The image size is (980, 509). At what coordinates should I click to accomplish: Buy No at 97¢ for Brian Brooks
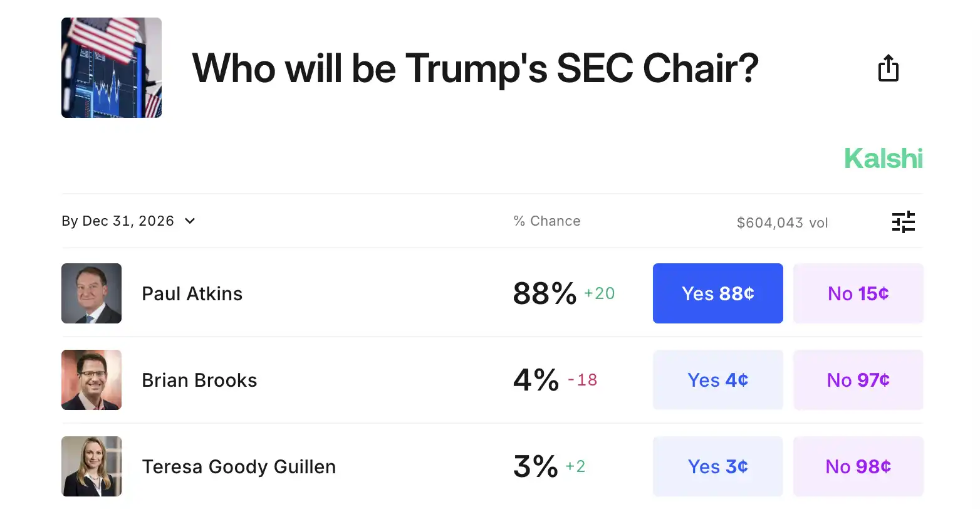(858, 380)
